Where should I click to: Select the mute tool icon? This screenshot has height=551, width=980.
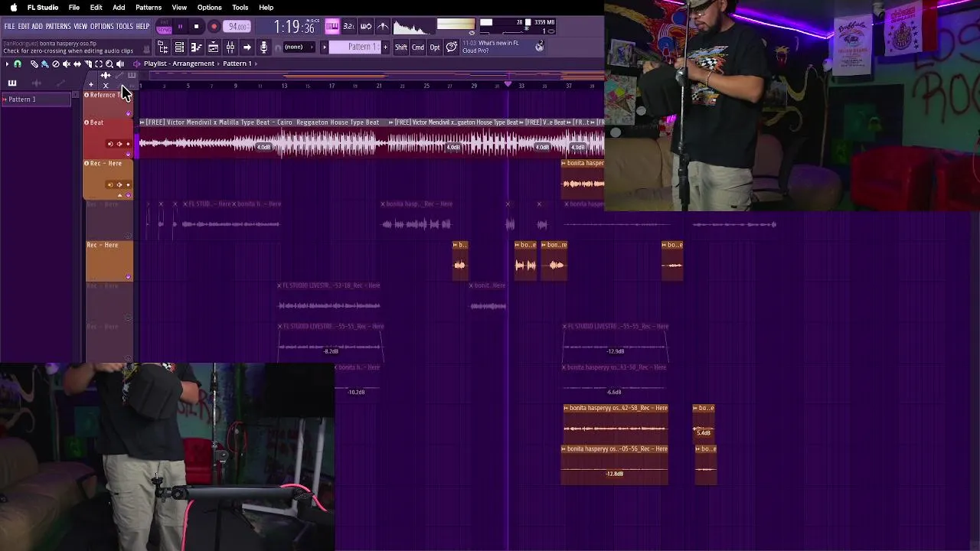[x=67, y=64]
